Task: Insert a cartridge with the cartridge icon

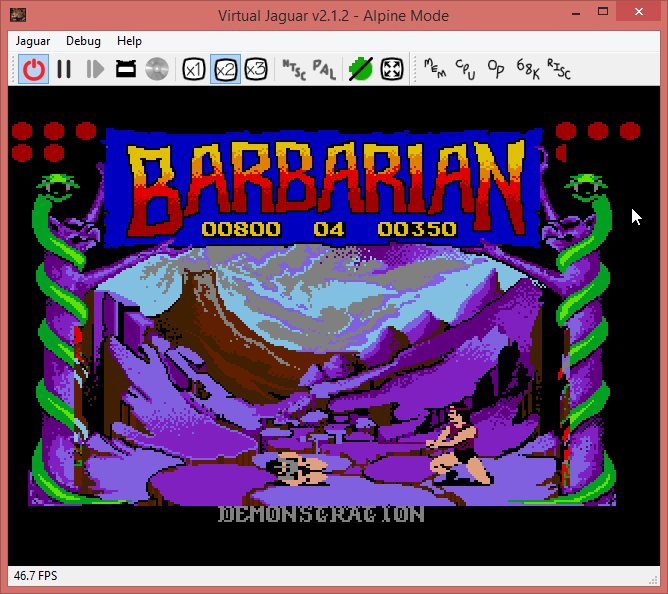Action: [x=126, y=69]
